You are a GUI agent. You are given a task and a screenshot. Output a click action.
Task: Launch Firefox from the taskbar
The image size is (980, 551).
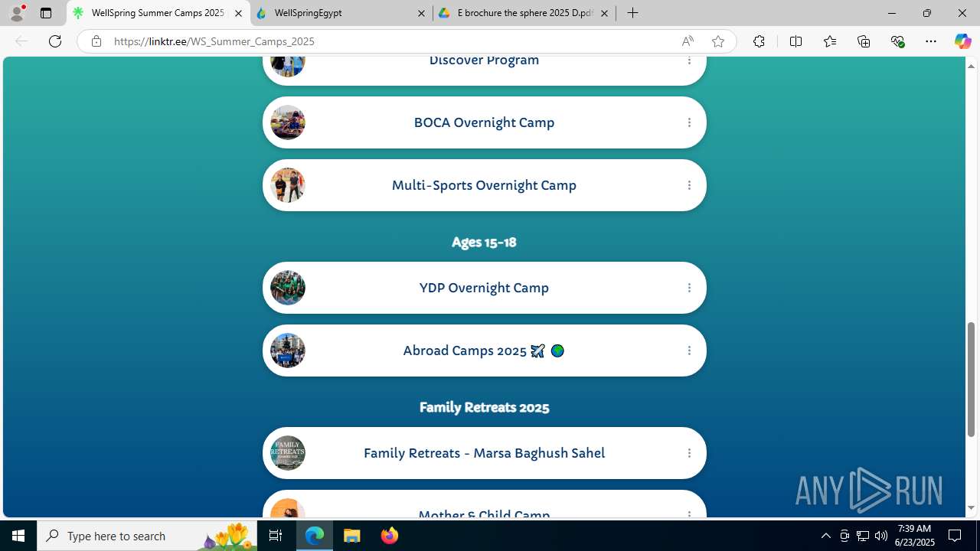(390, 536)
